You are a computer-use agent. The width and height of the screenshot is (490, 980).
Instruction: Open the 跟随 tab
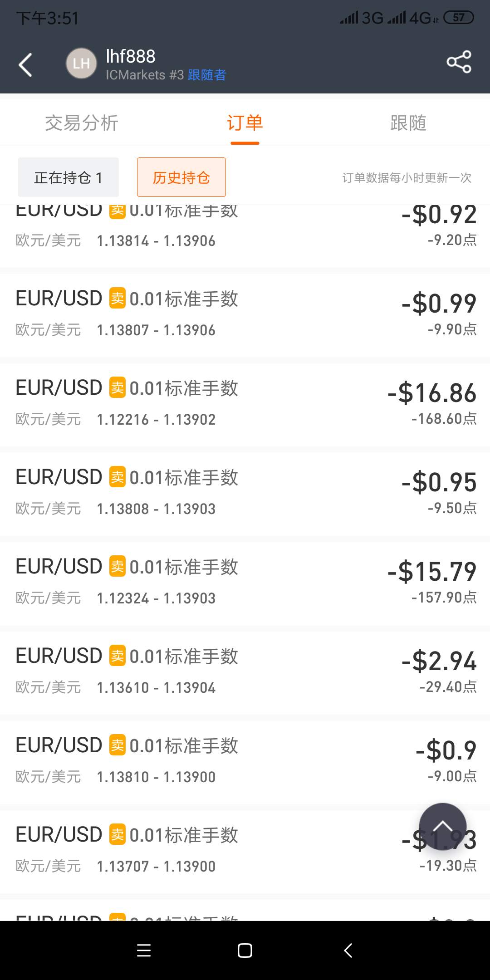point(408,122)
